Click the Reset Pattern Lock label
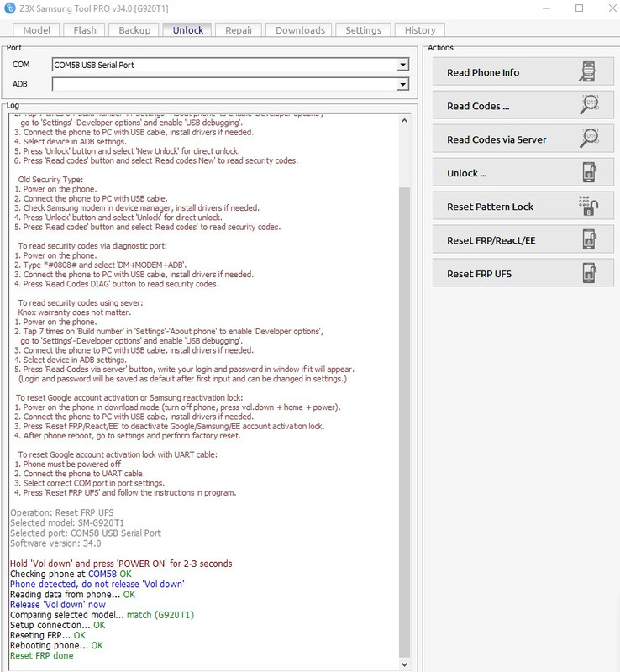 coord(490,207)
